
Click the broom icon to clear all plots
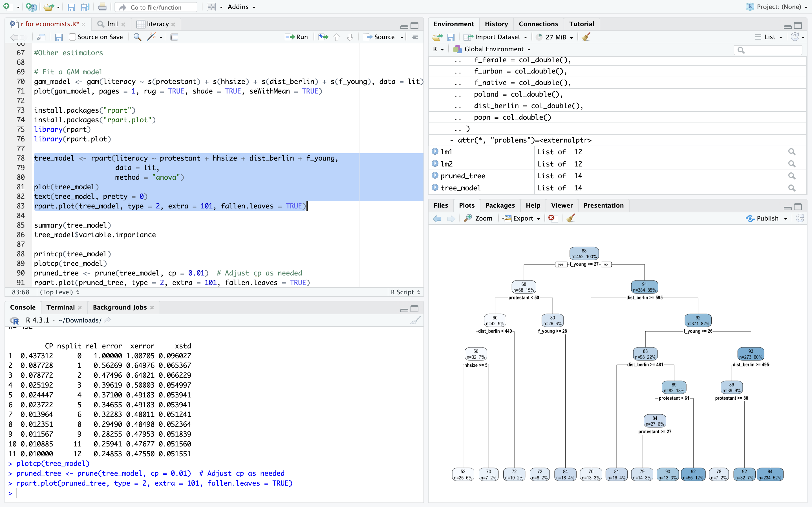pos(571,218)
